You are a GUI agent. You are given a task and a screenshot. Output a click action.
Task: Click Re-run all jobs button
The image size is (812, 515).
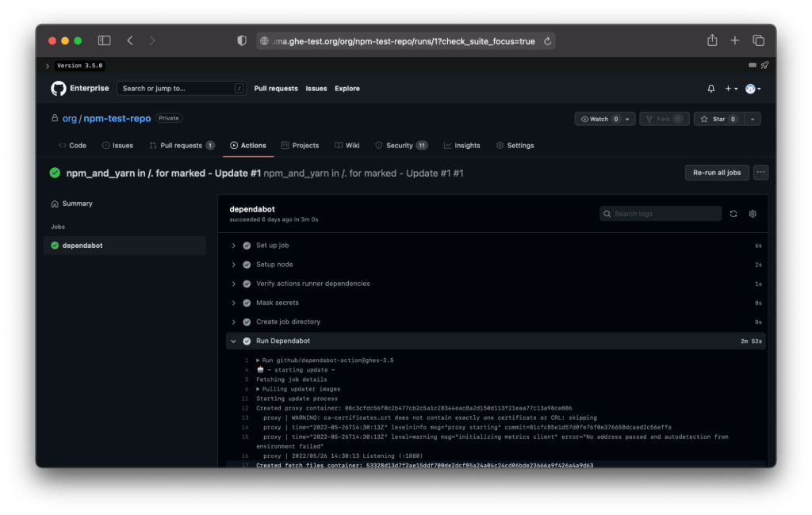click(x=717, y=173)
